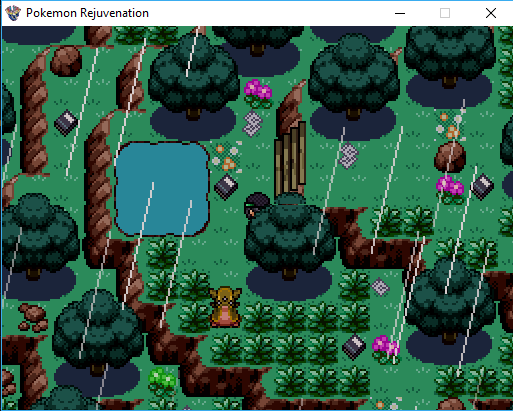Select the yellow Pokemon standing in tall grass
Viewport: 513px width, 411px height.
click(x=226, y=308)
